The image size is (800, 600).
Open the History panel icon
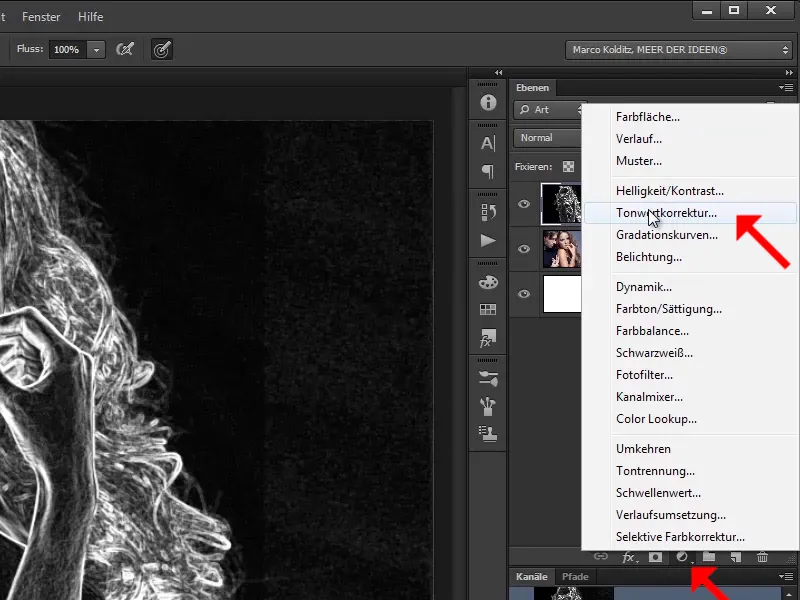point(488,212)
